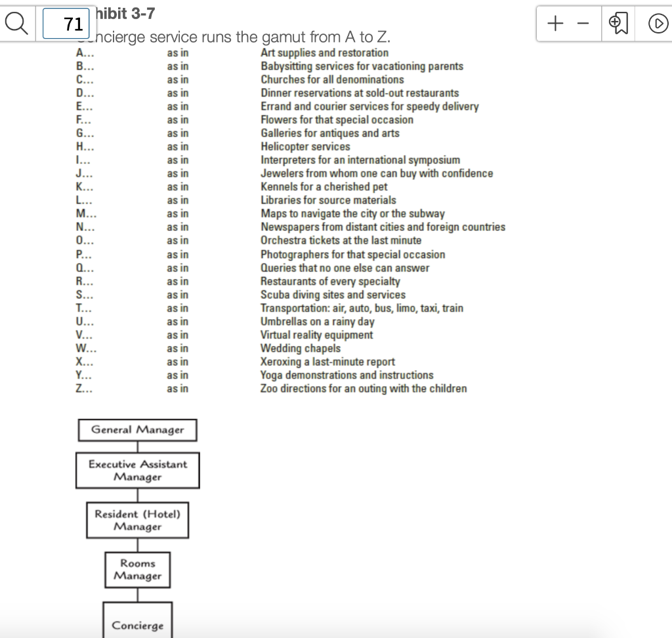Click the Executive Assistant Manager box
Screen dimensions: 672x638
[137, 470]
